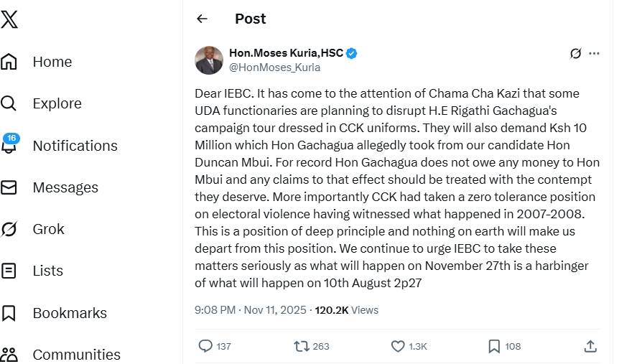Share the post using the share icon
The height and width of the screenshot is (364, 632).
[x=590, y=346]
